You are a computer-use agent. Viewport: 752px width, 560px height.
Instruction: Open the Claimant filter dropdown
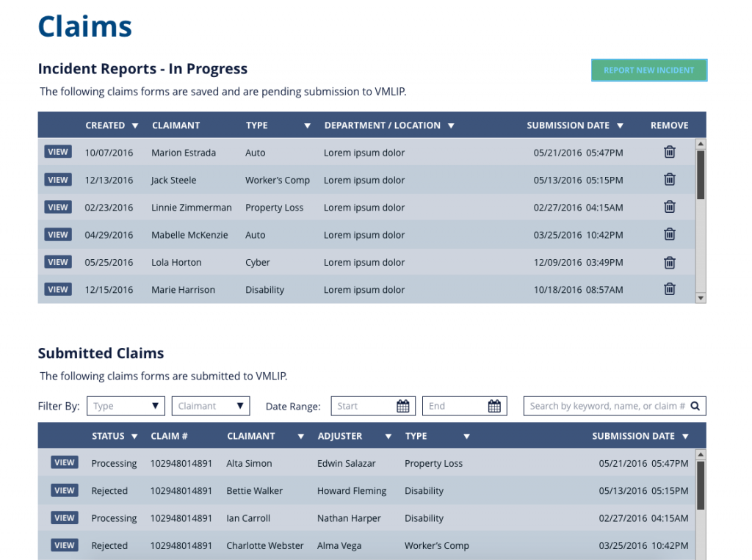211,406
